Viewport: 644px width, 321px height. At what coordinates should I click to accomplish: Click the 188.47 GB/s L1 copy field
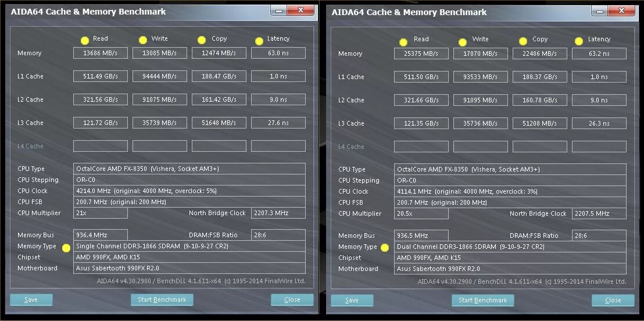[219, 76]
